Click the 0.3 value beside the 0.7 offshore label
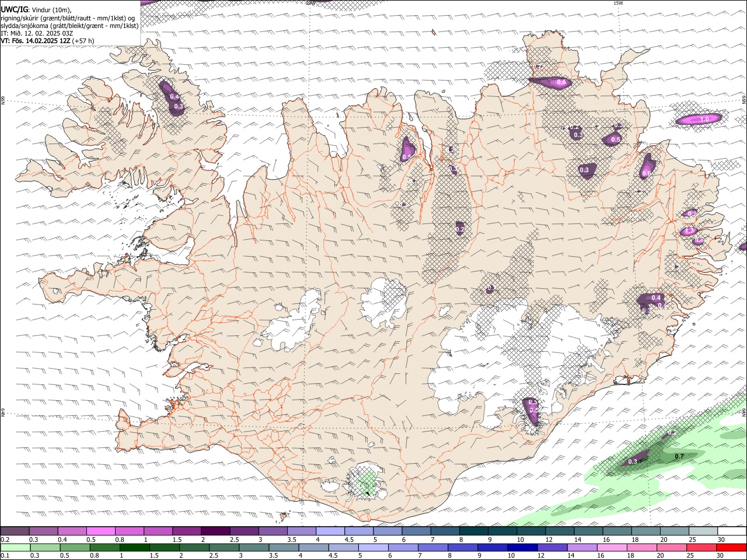The height and width of the screenshot is (560, 747). click(633, 462)
